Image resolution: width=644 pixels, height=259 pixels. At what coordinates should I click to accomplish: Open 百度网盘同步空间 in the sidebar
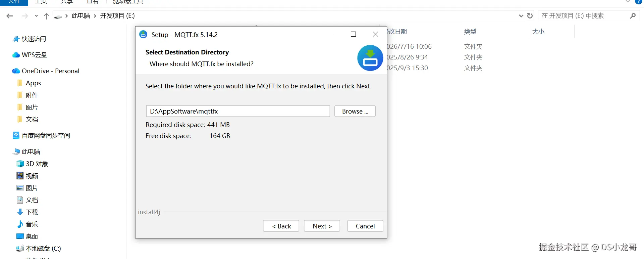pos(41,135)
